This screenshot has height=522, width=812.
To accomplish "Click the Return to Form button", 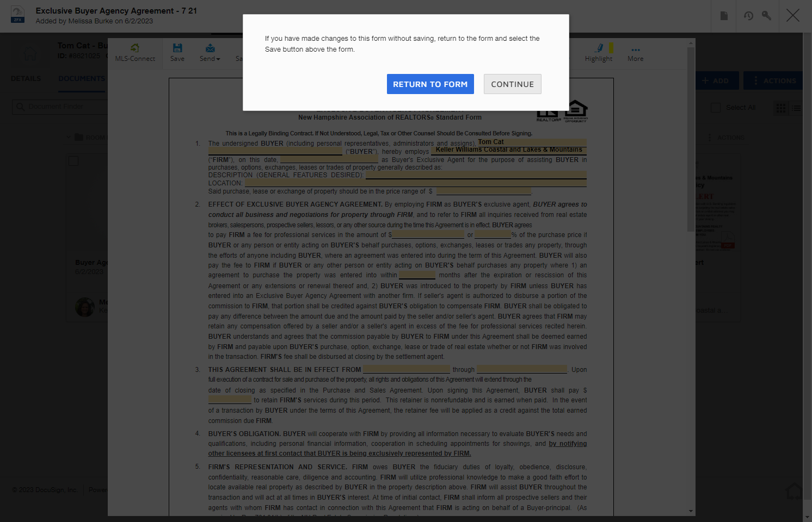I will coord(430,84).
